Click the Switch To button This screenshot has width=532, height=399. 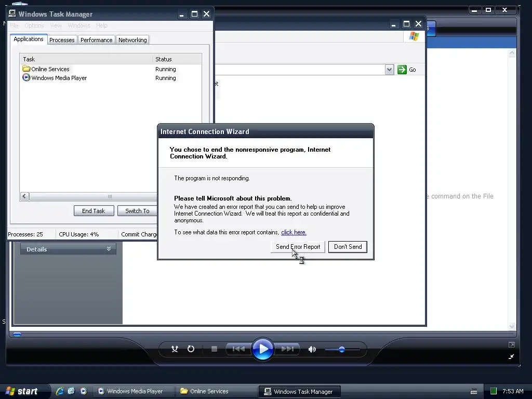point(137,211)
